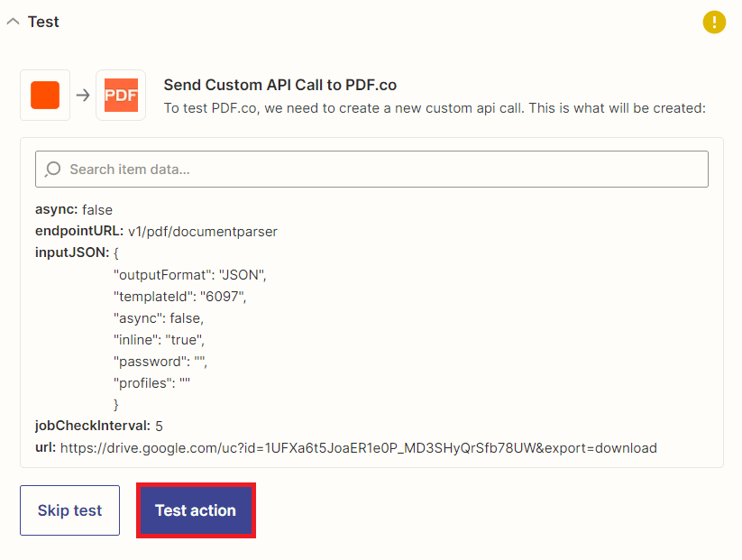This screenshot has height=560, width=742.
Task: Click the chevron next to Test
Action: point(14,21)
